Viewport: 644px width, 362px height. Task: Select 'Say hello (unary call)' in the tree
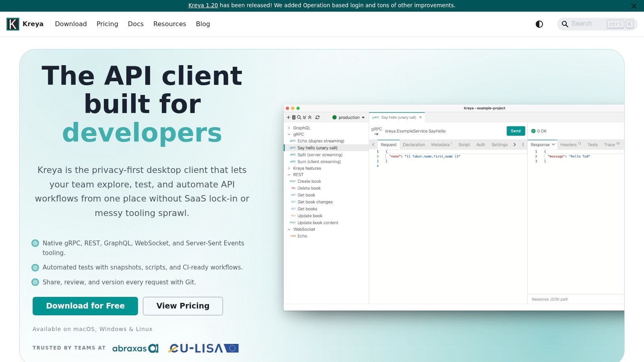point(326,148)
